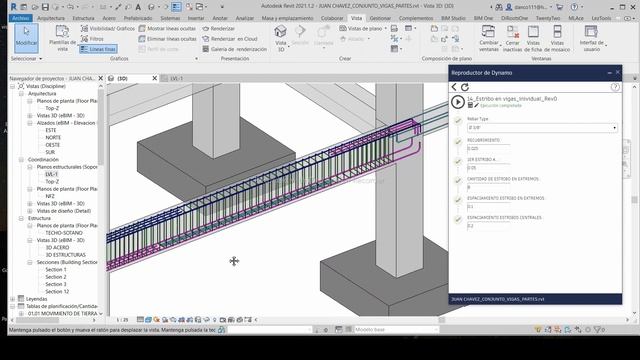Select the NORTE elevation view
The height and width of the screenshot is (360, 640).
tap(53, 138)
